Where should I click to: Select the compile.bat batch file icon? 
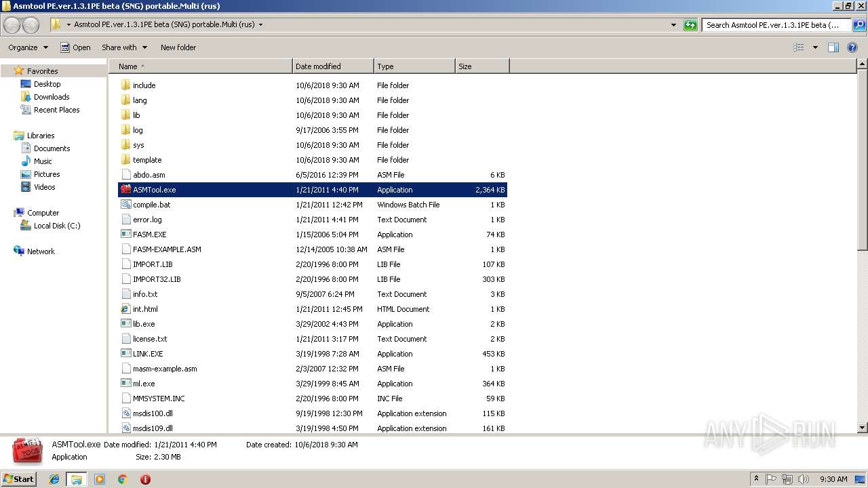[125, 205]
